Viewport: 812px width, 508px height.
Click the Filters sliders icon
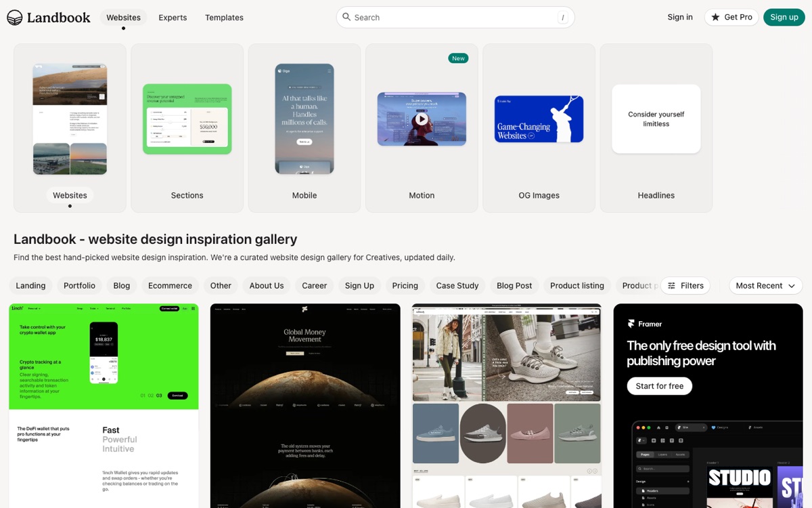pos(671,286)
